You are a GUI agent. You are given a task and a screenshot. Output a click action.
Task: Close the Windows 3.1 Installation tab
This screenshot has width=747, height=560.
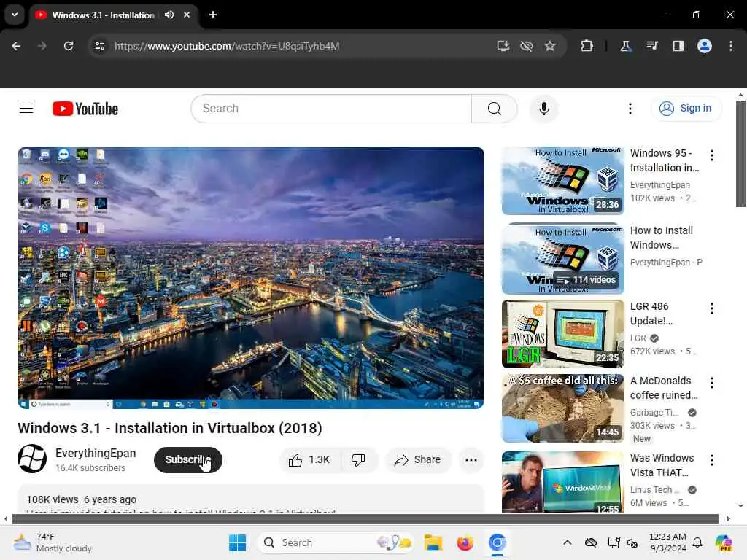187,15
